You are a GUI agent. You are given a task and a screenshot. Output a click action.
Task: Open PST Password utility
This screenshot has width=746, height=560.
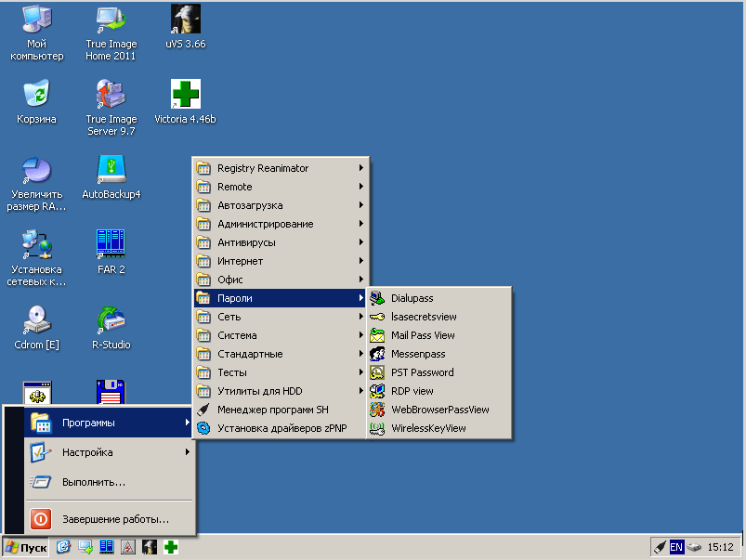pyautogui.click(x=439, y=372)
